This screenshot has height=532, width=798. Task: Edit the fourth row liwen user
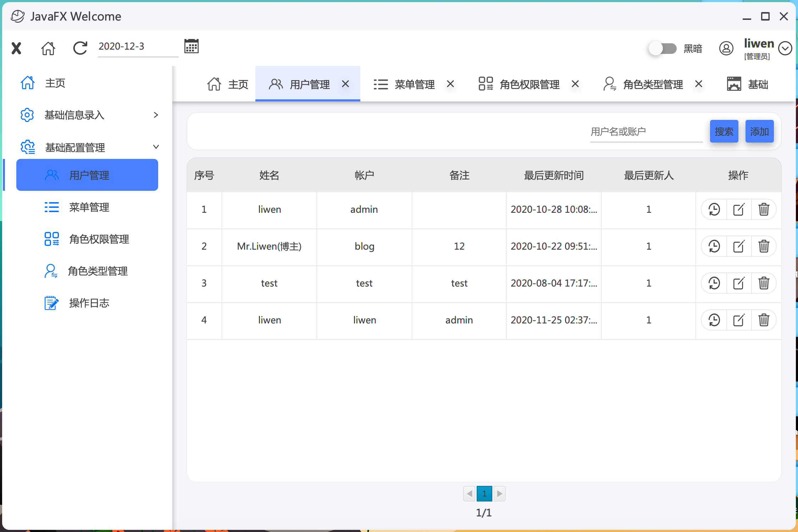pyautogui.click(x=739, y=320)
